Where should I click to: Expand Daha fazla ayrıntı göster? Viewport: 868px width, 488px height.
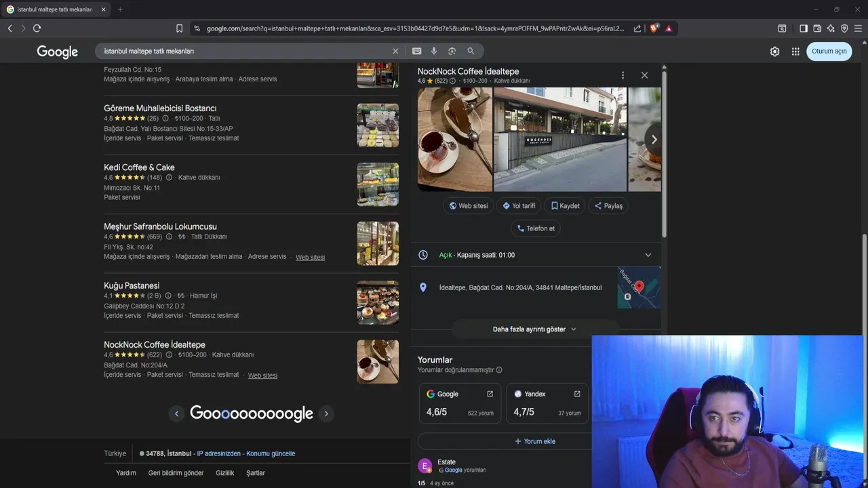pyautogui.click(x=535, y=329)
